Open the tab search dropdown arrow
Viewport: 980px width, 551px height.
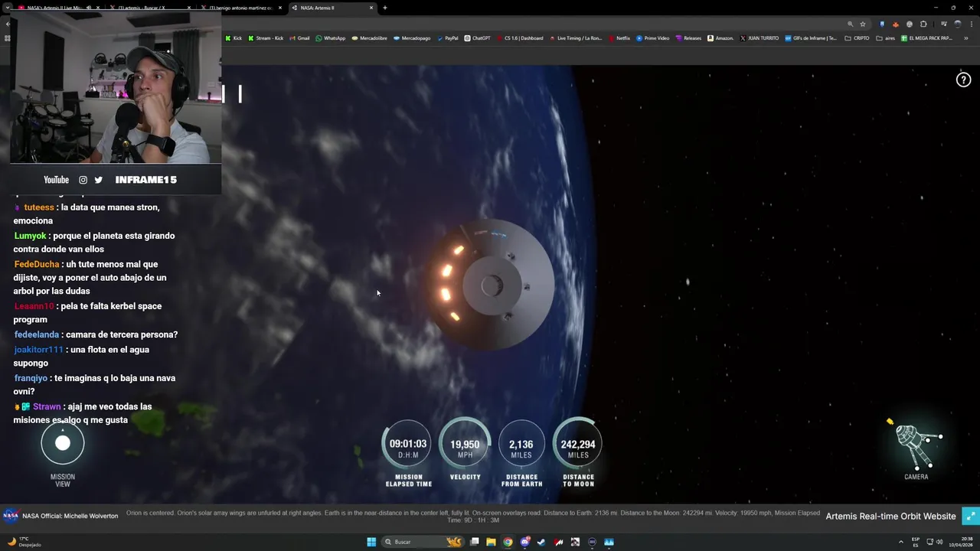[x=8, y=8]
